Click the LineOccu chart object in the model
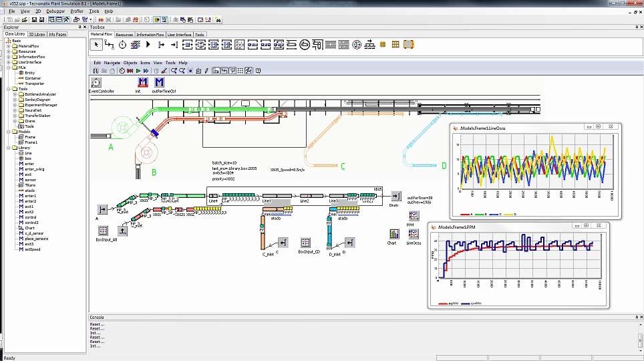This screenshot has width=644, height=361. (x=414, y=234)
